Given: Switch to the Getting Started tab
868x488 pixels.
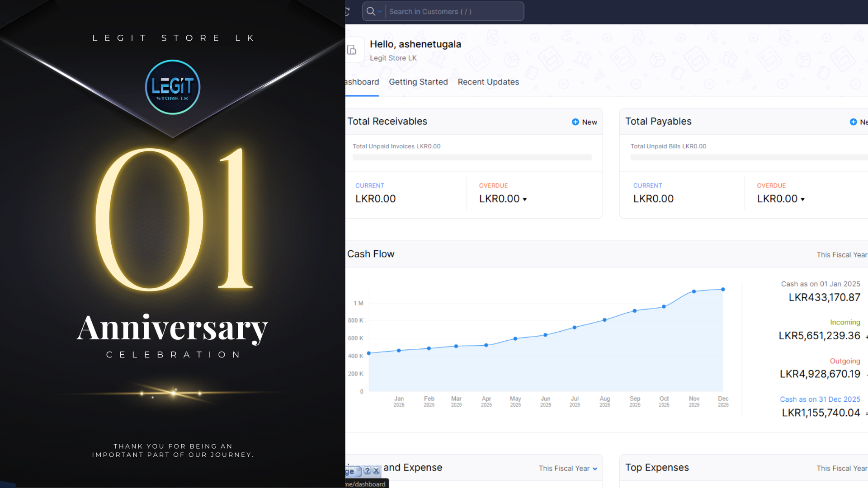Looking at the screenshot, I should tap(418, 82).
